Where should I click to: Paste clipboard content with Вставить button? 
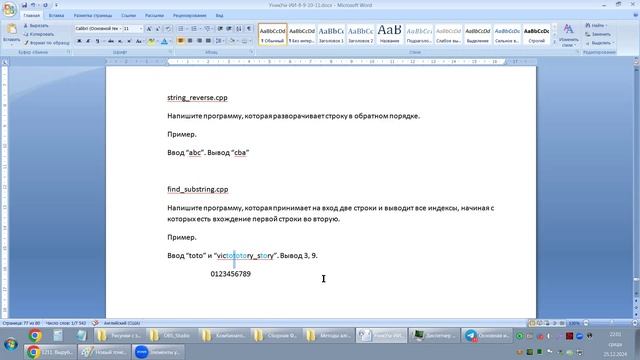11,33
